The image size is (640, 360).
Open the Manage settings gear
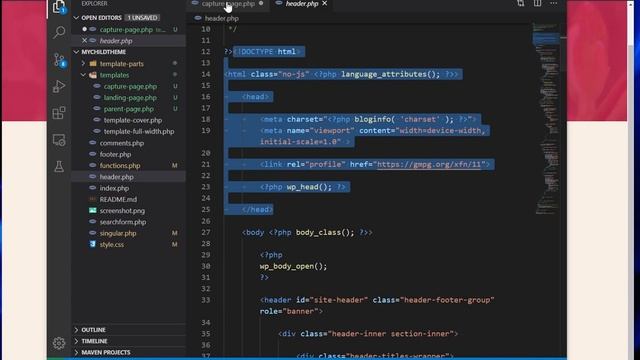pos(59,343)
